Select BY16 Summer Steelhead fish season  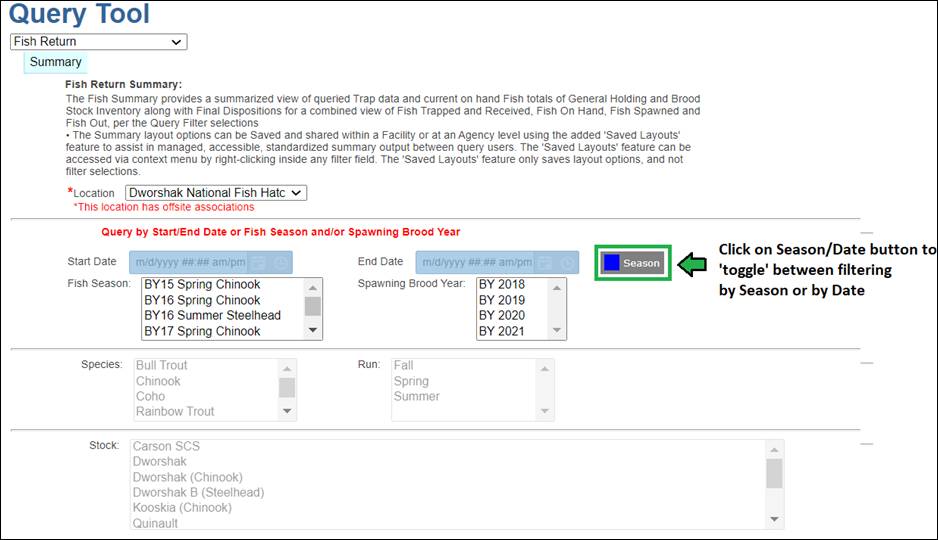click(x=212, y=315)
